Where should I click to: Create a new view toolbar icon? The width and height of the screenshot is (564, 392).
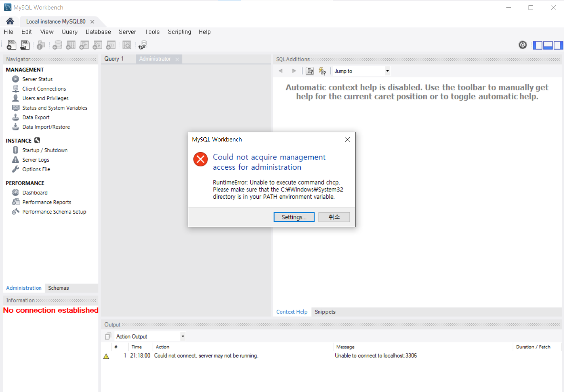pos(84,45)
